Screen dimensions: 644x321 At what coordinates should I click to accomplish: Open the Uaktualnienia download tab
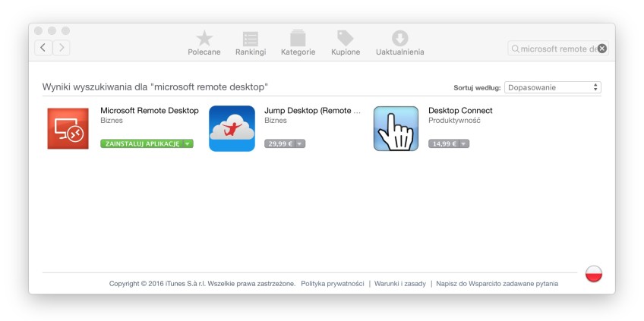(400, 43)
